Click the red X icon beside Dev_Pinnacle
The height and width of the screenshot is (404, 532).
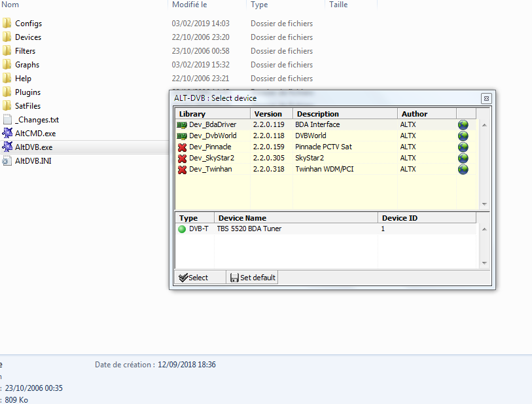[182, 147]
